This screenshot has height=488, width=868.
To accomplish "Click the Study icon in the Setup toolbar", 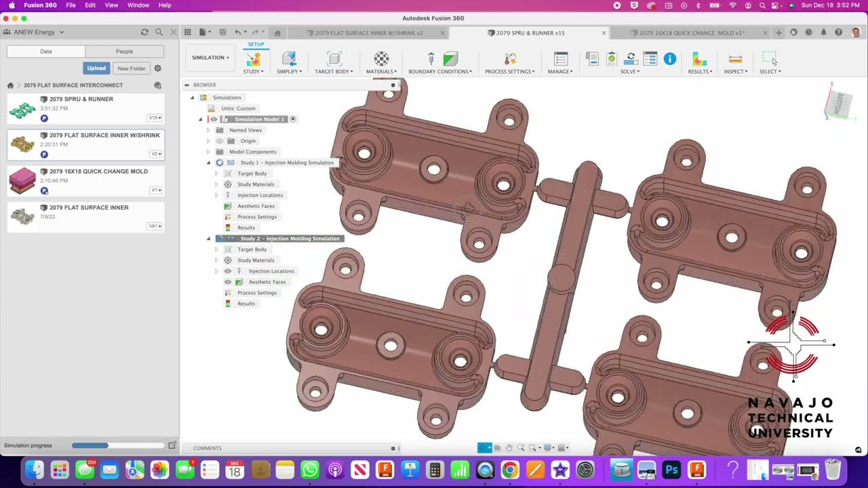I will point(253,59).
